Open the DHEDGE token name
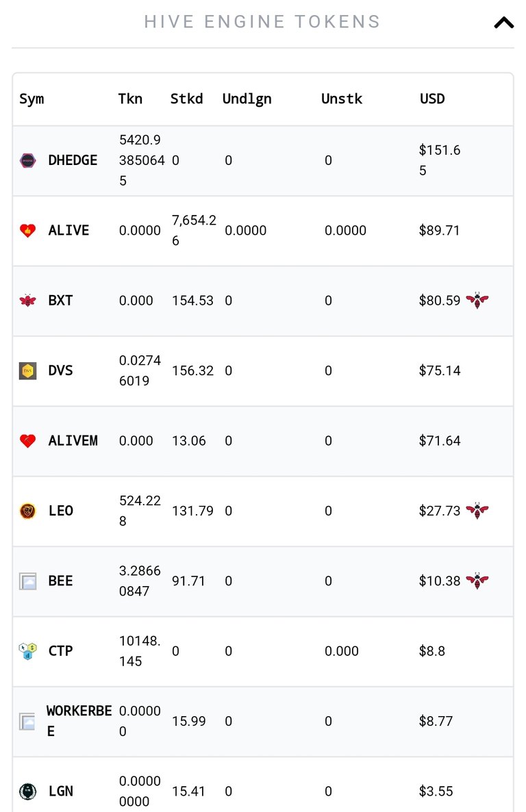 (x=73, y=160)
